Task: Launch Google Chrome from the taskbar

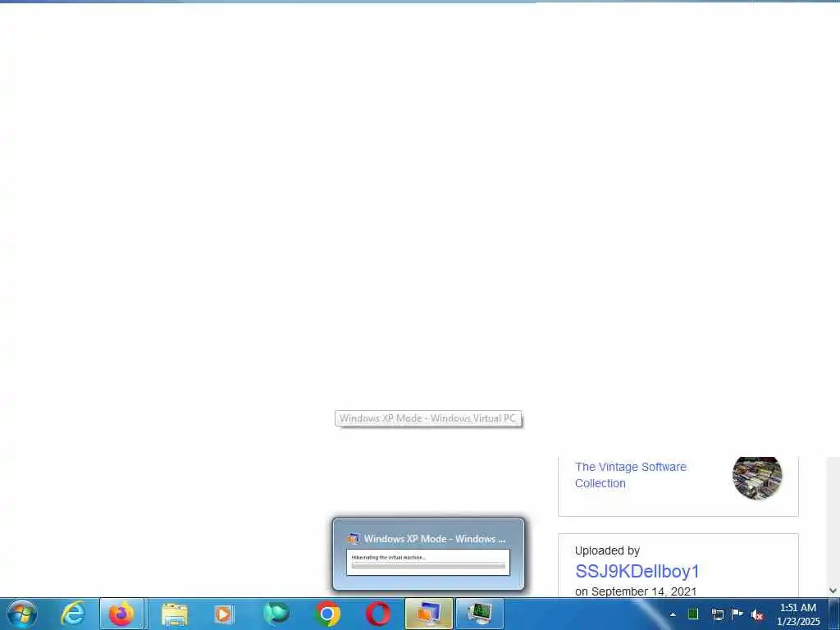Action: (x=327, y=614)
